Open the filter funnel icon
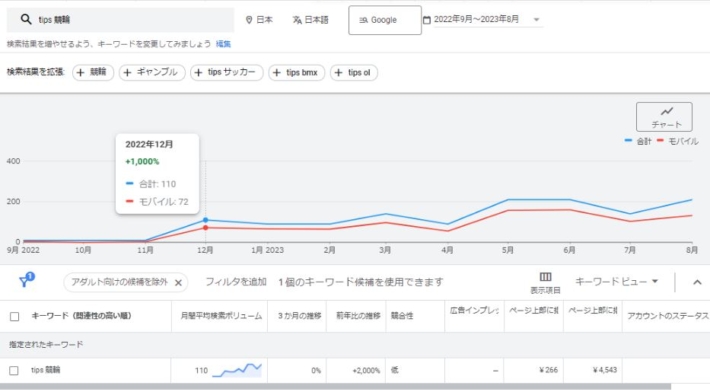This screenshot has width=710, height=392. (x=26, y=280)
